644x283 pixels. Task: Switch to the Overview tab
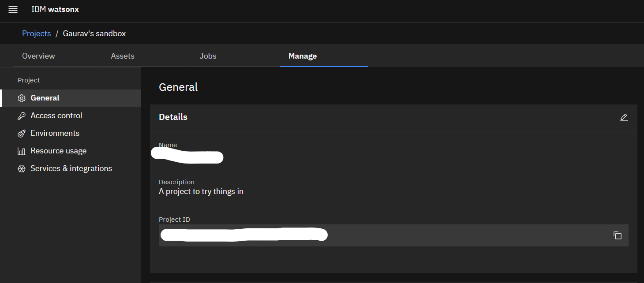coord(38,56)
